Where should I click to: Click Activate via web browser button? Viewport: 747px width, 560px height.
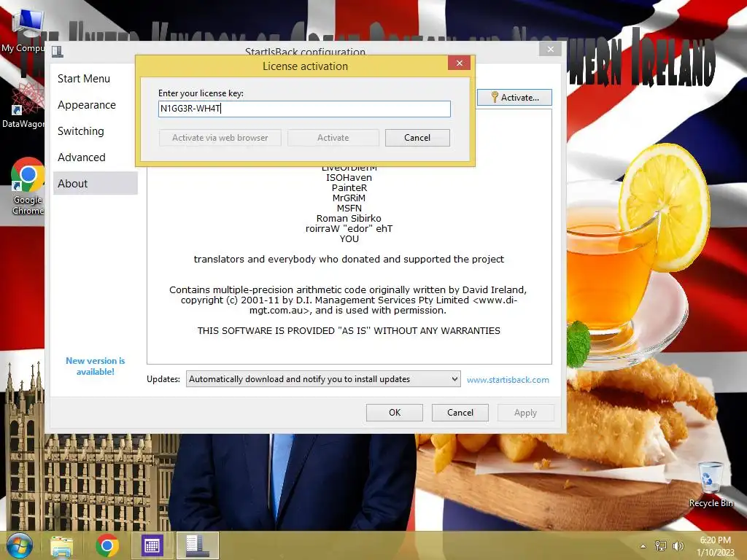pyautogui.click(x=220, y=138)
